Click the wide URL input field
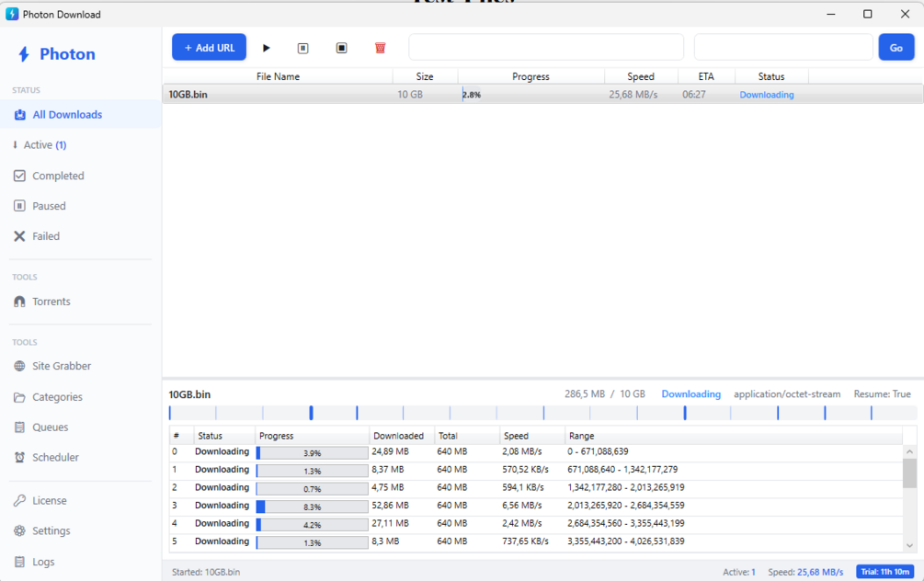 point(546,47)
